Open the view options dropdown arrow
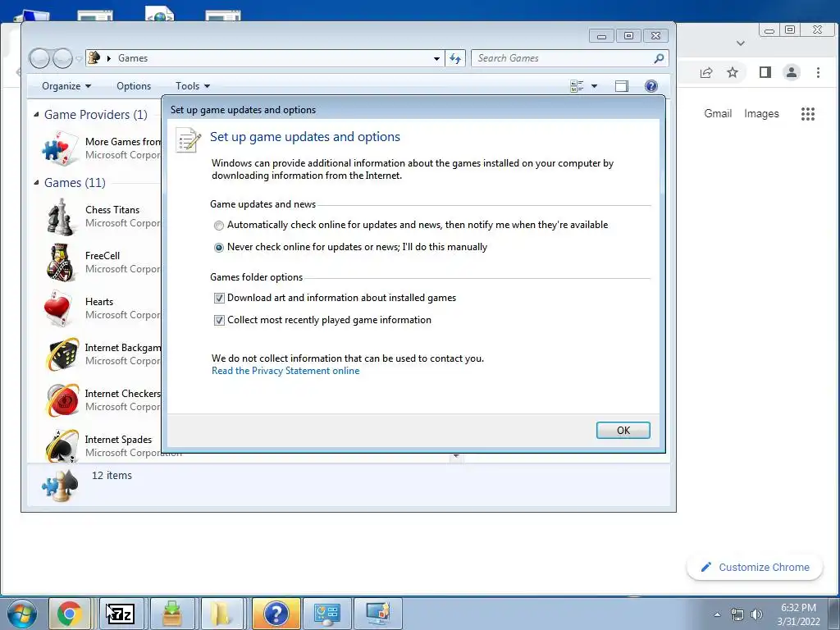The image size is (840, 630). pos(594,86)
